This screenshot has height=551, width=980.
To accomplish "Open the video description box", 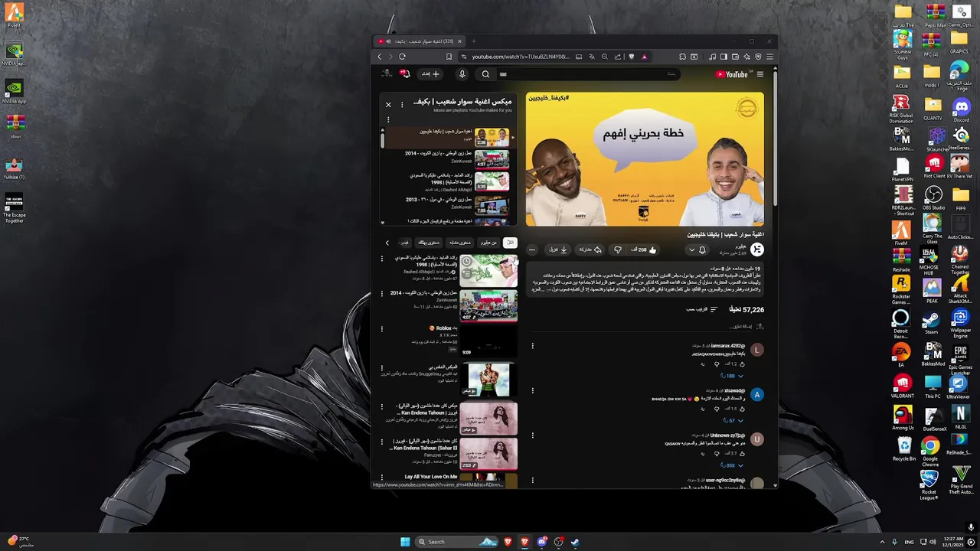I will 645,279.
